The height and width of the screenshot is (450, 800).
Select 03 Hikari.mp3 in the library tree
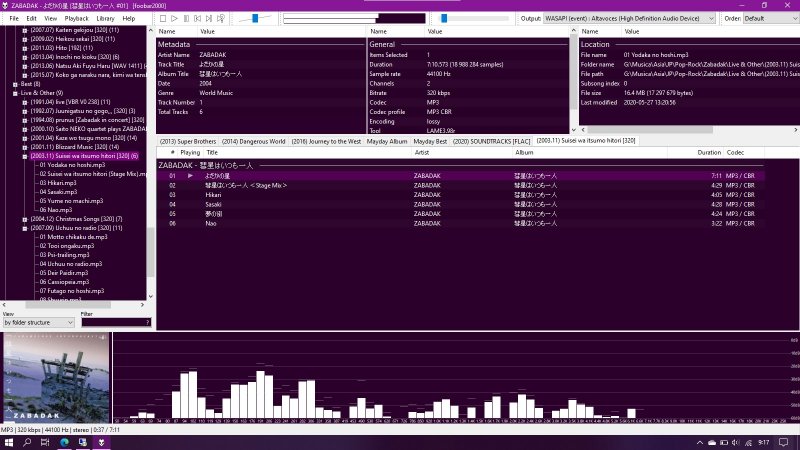(58, 183)
